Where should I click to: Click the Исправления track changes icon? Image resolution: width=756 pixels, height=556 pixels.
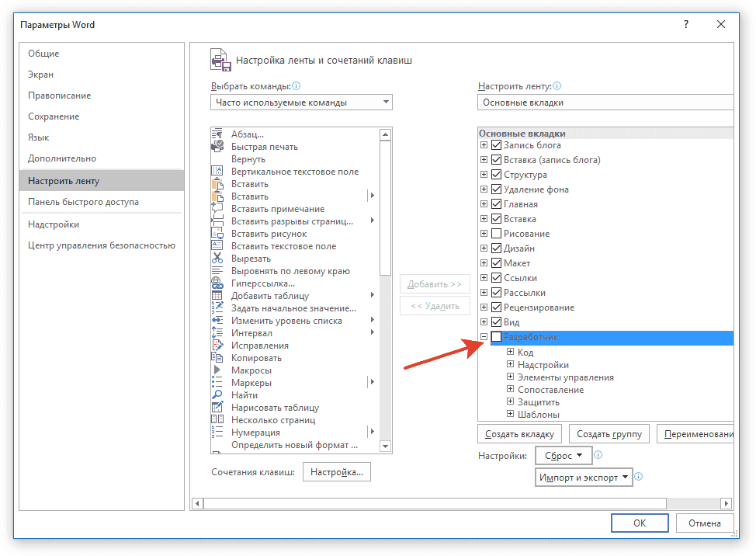pyautogui.click(x=217, y=346)
